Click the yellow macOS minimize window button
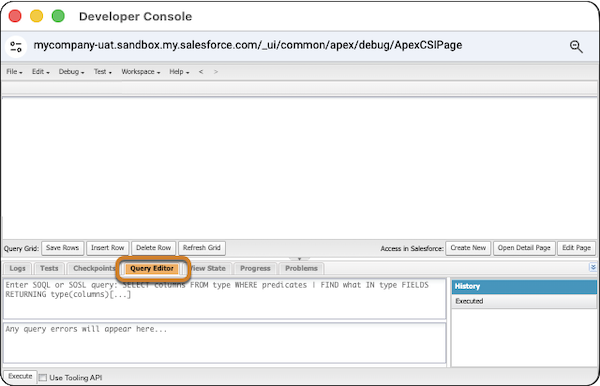Viewport: 600px width, 386px height. click(x=37, y=16)
